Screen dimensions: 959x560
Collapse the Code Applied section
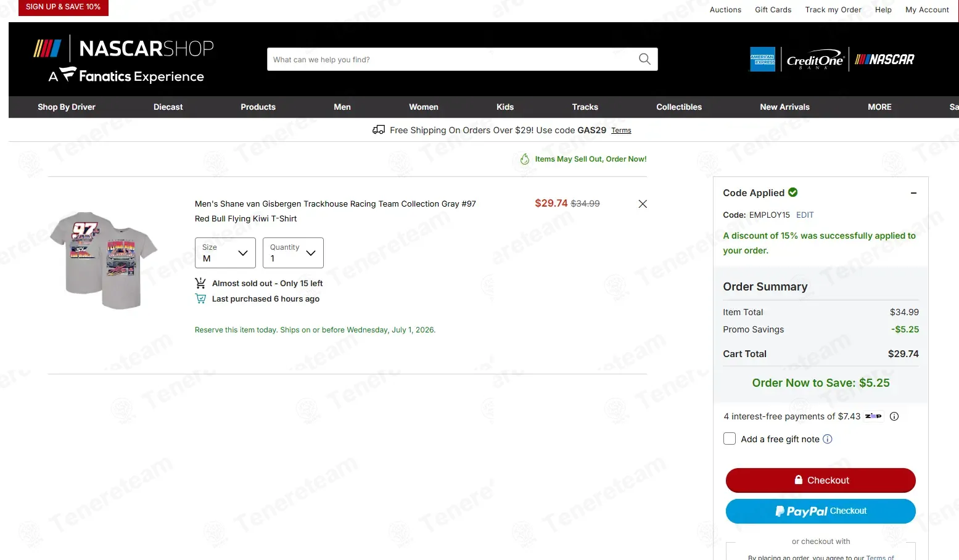[x=913, y=193]
